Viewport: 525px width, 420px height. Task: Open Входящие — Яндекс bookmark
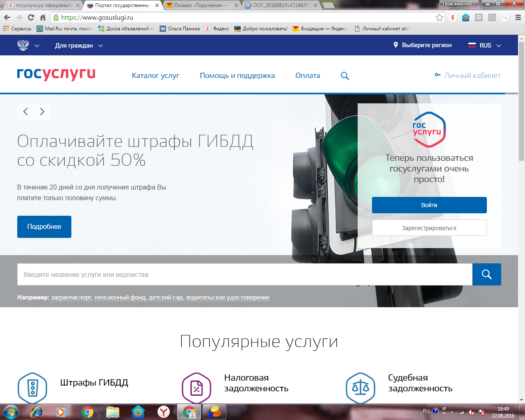pyautogui.click(x=320, y=29)
